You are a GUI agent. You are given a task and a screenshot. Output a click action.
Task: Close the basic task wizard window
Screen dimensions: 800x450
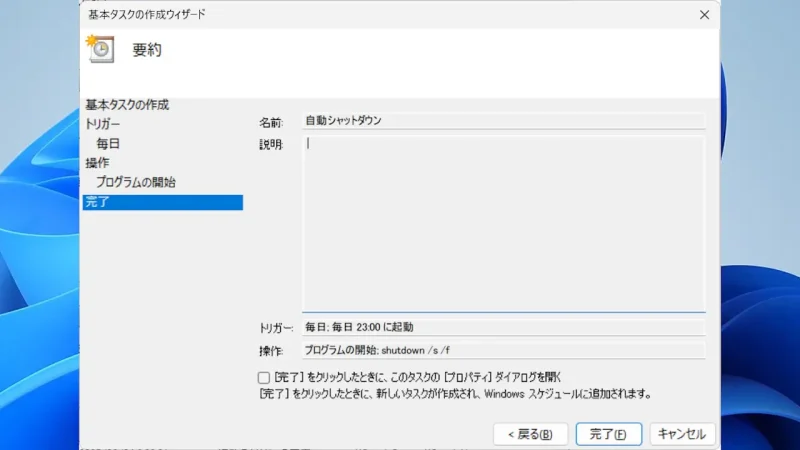point(704,15)
